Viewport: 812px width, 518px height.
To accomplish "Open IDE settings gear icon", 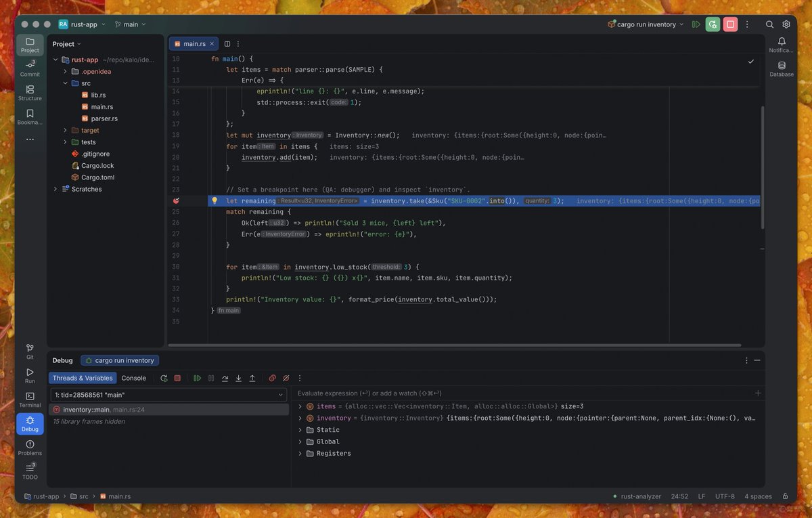I will pos(786,24).
